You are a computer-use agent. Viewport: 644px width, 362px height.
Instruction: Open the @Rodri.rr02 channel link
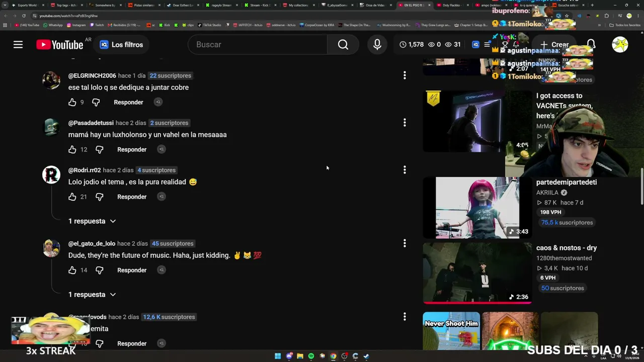(x=85, y=170)
